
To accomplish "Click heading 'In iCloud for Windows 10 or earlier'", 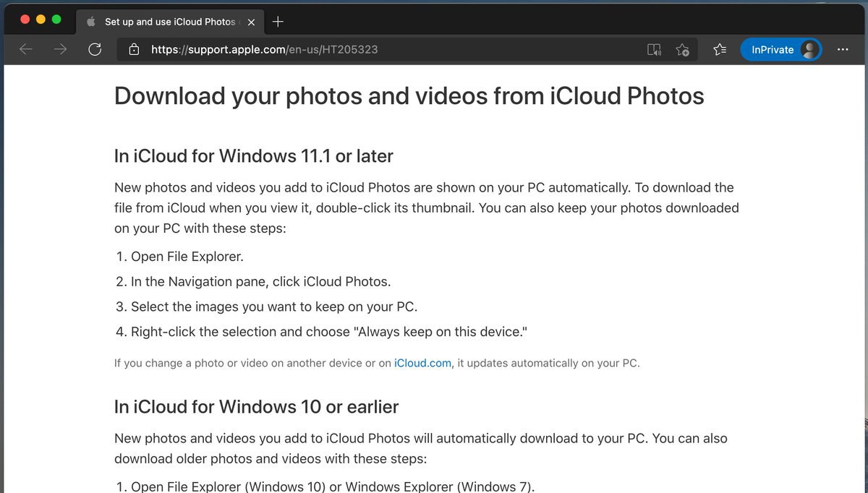I will pos(257,407).
